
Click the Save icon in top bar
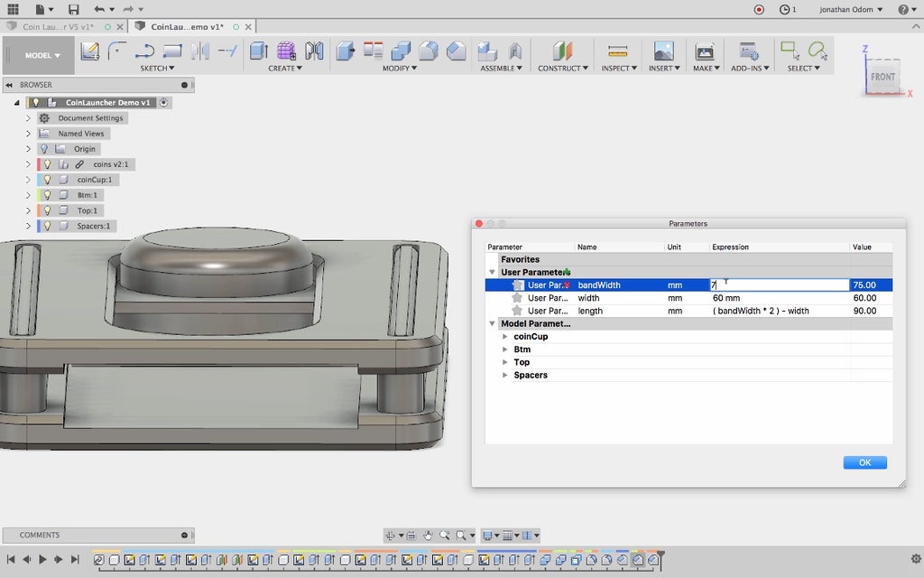coord(74,9)
